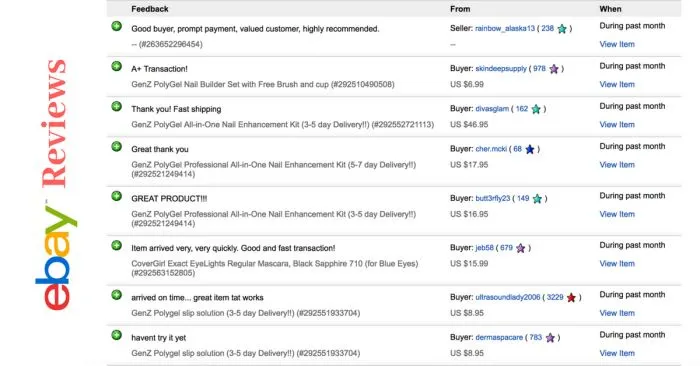700x366 pixels.
Task: View Item for the CoverGirl Mascara feedback
Action: [617, 264]
